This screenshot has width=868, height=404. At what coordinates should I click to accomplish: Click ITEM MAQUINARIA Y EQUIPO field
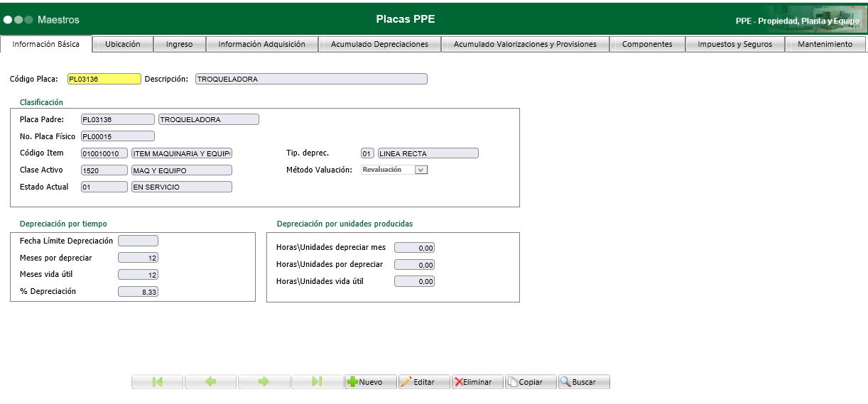[182, 153]
